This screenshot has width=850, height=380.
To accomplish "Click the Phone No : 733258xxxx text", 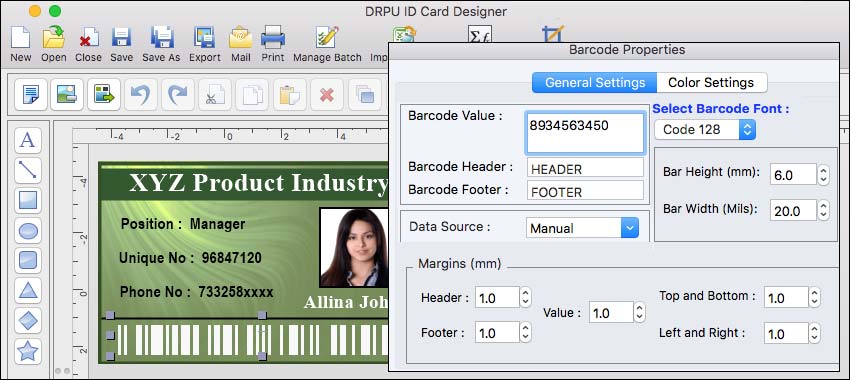I will 197,292.
